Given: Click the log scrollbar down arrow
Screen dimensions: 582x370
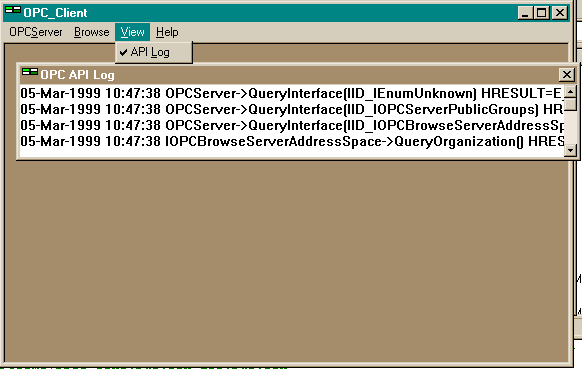Looking at the screenshot, I should [570, 150].
